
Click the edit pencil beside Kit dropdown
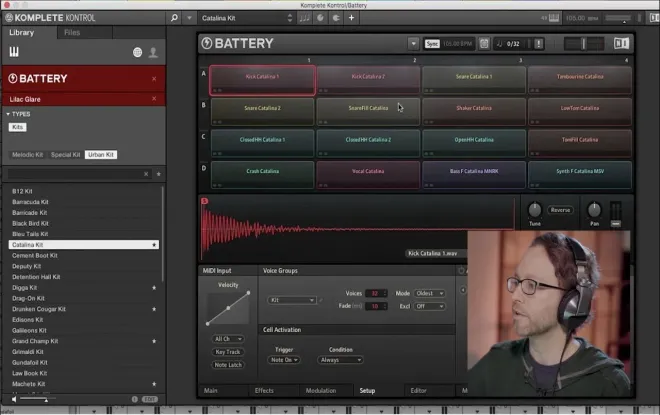tap(321, 300)
